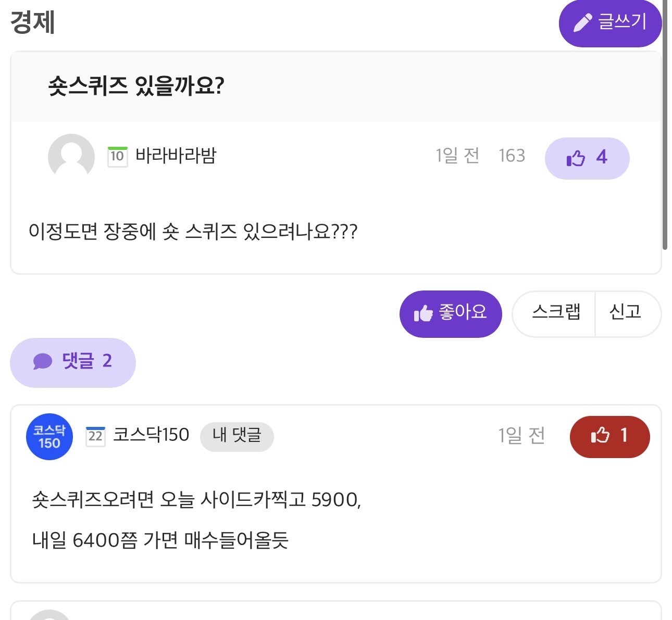672x620 pixels.
Task: Click the page scrollbar thumb
Action: click(x=665, y=125)
